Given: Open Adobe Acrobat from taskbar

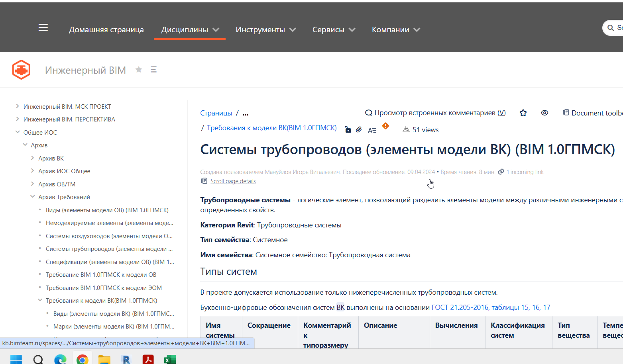Looking at the screenshot, I should pyautogui.click(x=148, y=359).
